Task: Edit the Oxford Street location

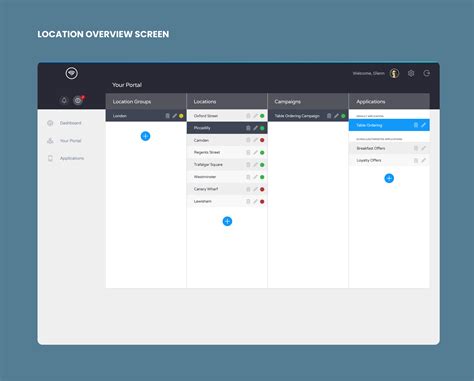Action: pos(255,116)
